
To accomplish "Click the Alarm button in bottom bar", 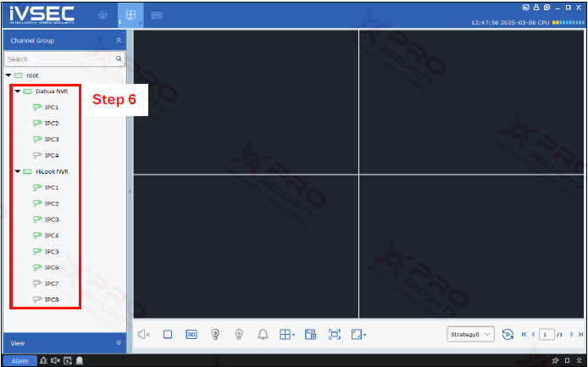I will point(19,360).
